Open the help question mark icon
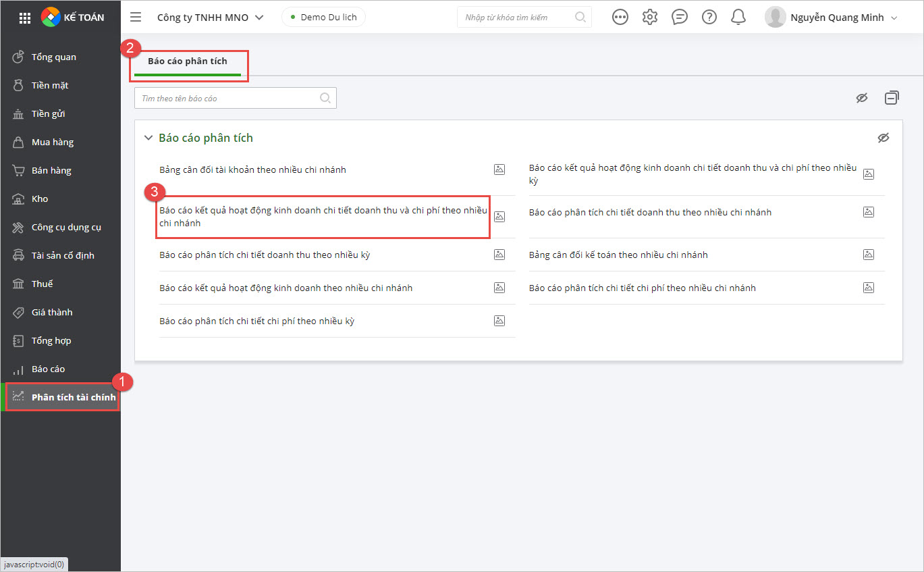 (x=709, y=18)
